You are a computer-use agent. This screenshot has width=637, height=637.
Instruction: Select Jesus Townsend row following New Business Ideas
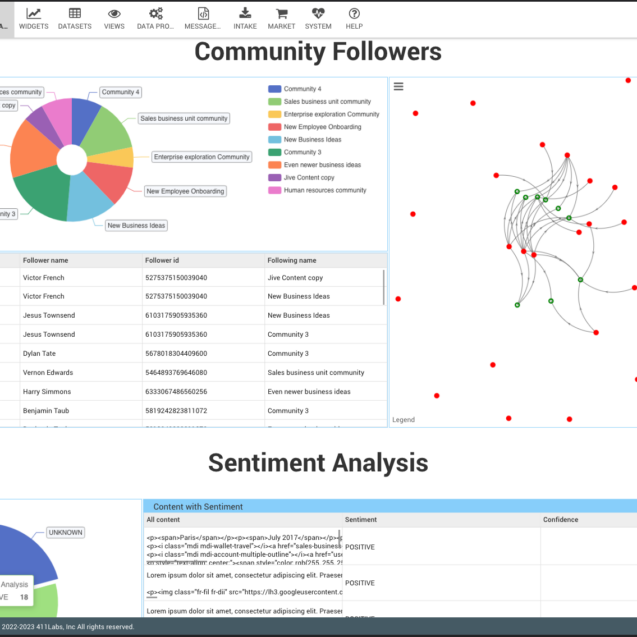(193, 315)
